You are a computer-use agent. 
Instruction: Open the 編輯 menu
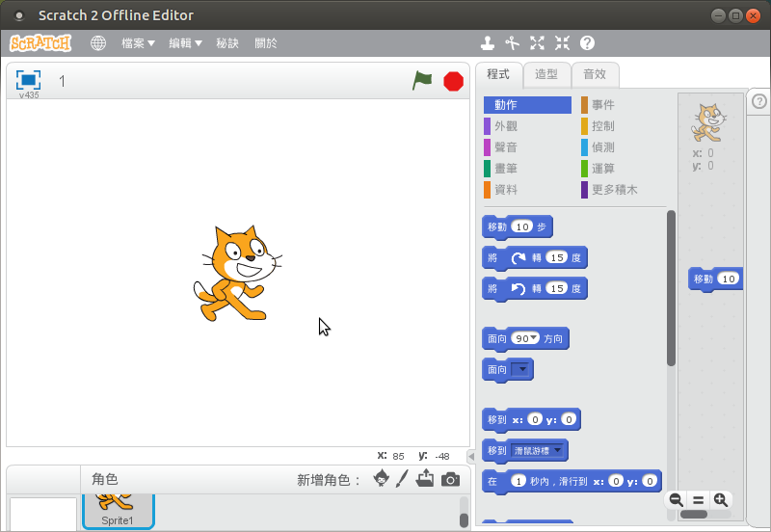(185, 43)
